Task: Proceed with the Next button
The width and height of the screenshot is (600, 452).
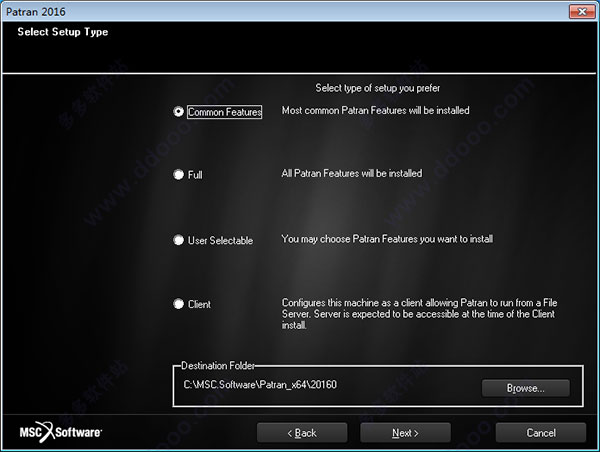Action: tap(405, 433)
